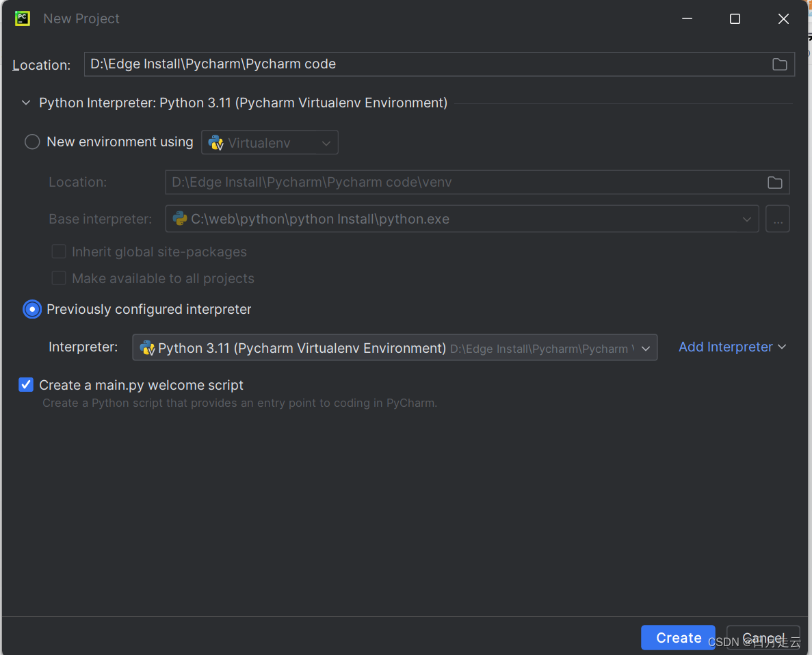Click the welcome script description text
Image resolution: width=812 pixels, height=655 pixels.
[x=239, y=403]
